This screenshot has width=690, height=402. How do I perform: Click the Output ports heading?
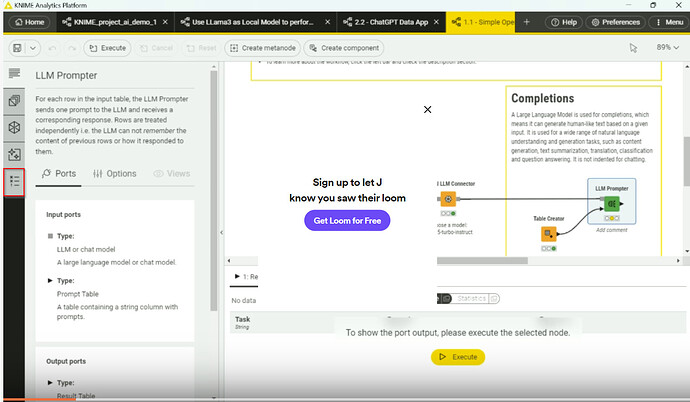click(x=66, y=361)
